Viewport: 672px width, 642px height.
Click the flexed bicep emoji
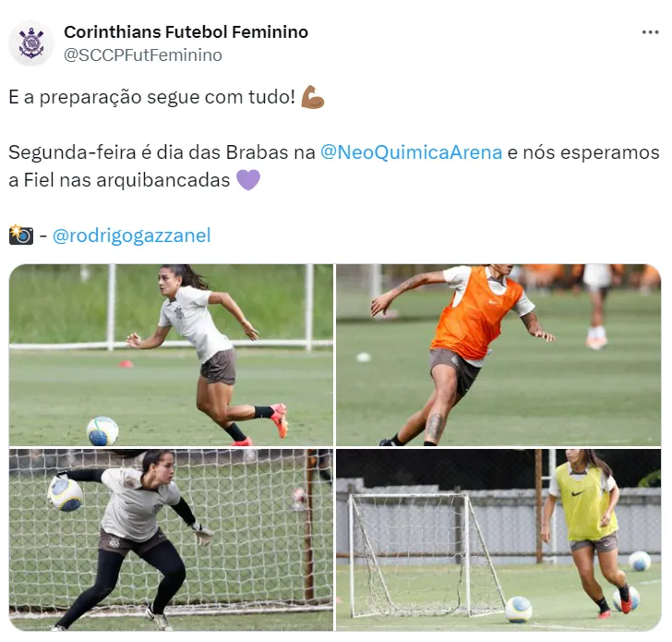(312, 97)
